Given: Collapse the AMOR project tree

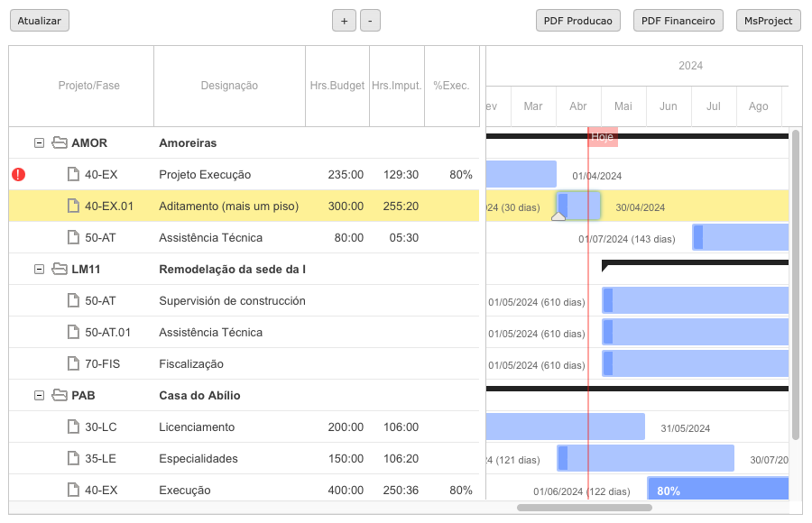Looking at the screenshot, I should pos(39,142).
